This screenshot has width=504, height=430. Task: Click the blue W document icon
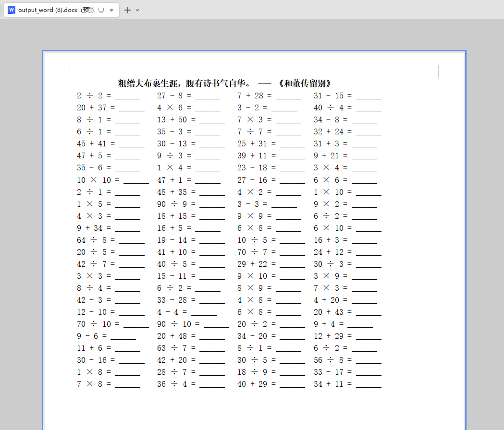(12, 10)
